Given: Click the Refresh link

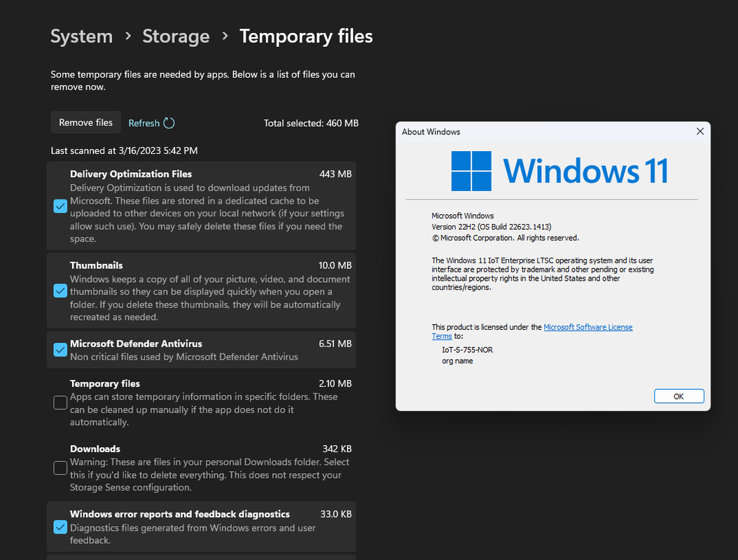Looking at the screenshot, I should click(144, 123).
